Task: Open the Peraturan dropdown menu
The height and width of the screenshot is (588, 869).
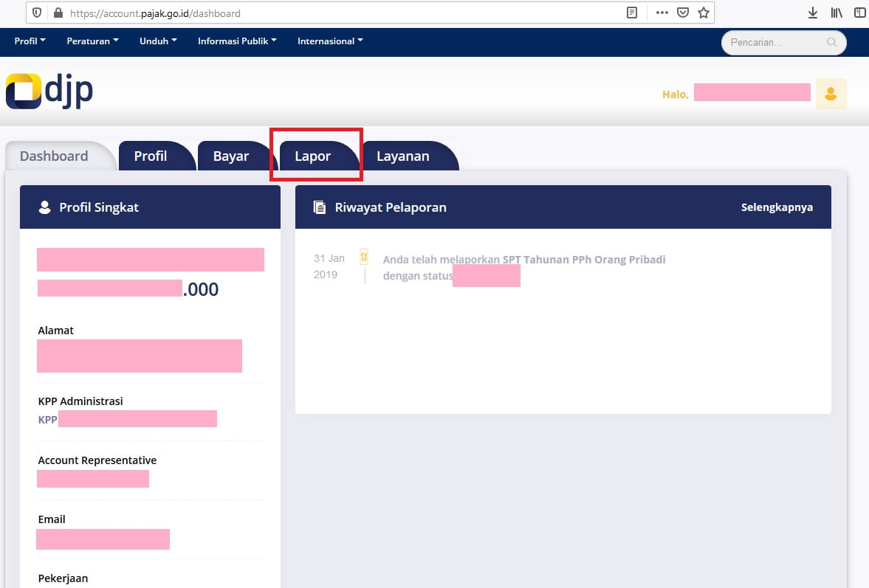Action: tap(92, 41)
